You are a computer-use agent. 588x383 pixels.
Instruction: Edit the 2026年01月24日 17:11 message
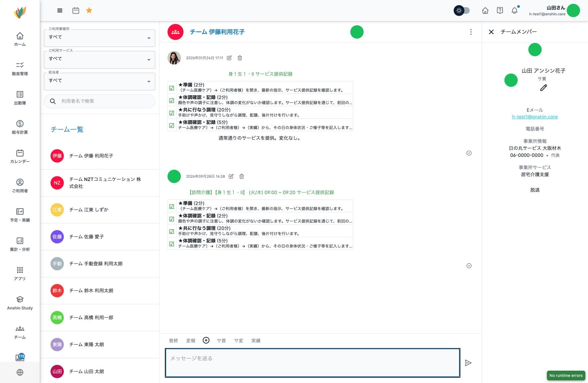229,58
